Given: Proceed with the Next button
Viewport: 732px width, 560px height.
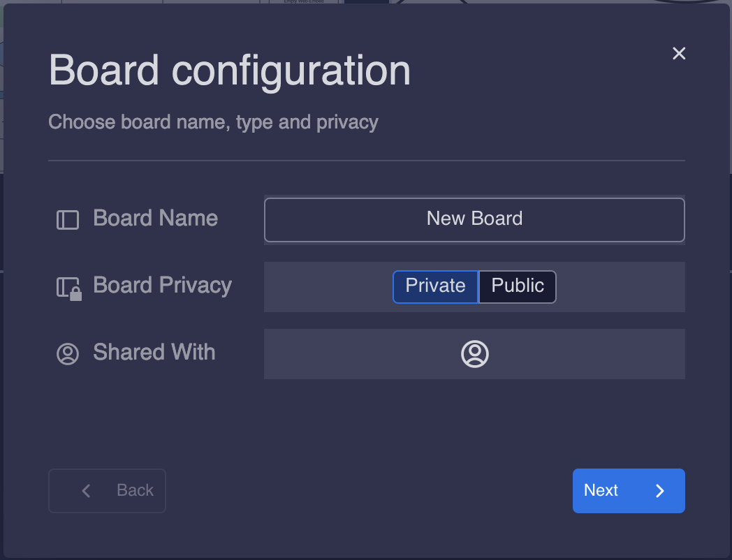Looking at the screenshot, I should [x=615, y=491].
